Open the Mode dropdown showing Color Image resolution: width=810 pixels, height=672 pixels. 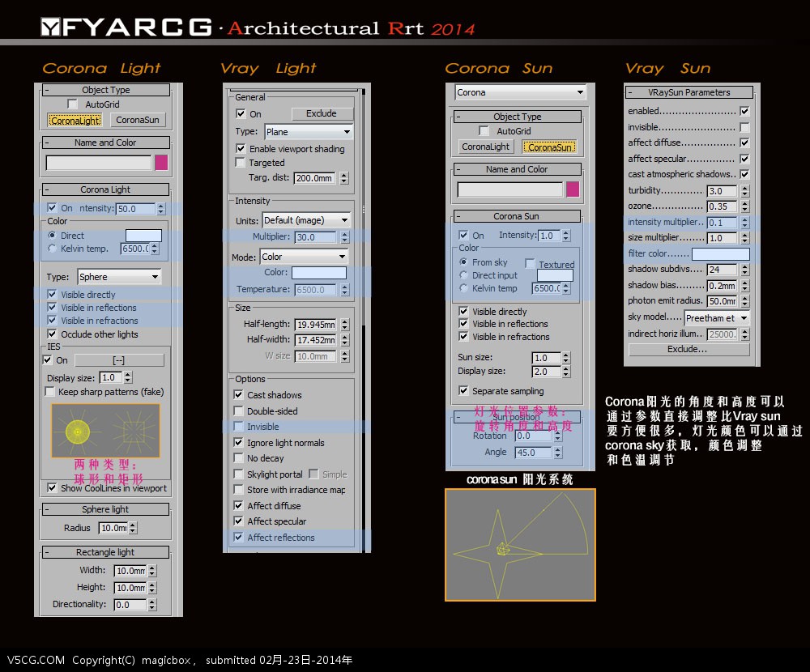304,257
